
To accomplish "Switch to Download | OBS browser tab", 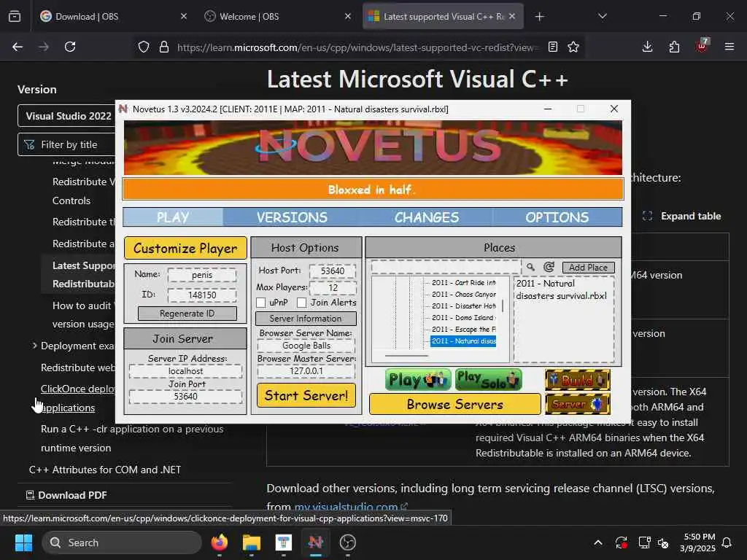I will (x=112, y=17).
